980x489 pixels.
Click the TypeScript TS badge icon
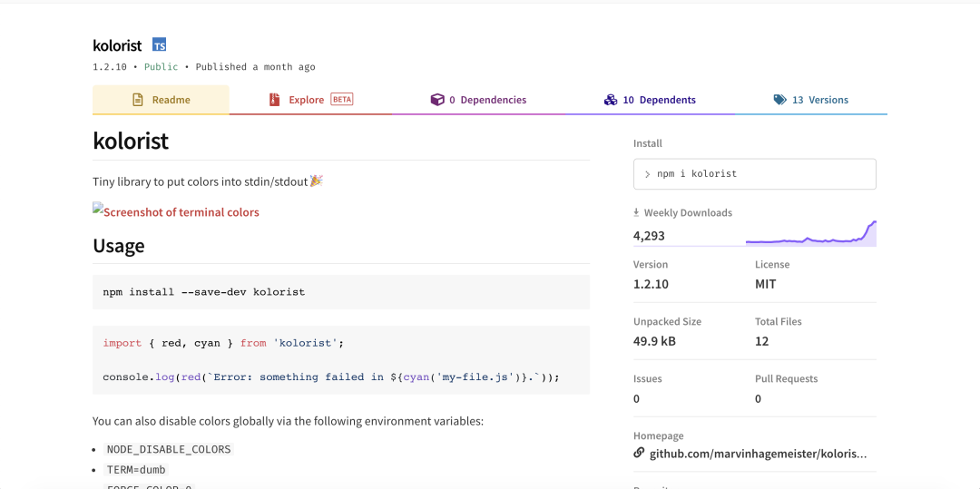click(x=160, y=45)
